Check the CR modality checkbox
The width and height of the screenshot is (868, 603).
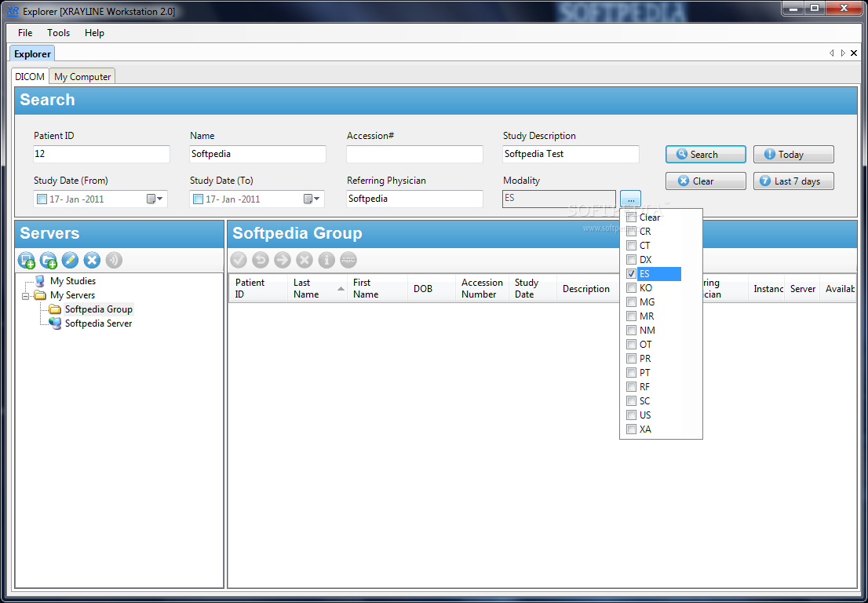pyautogui.click(x=631, y=232)
